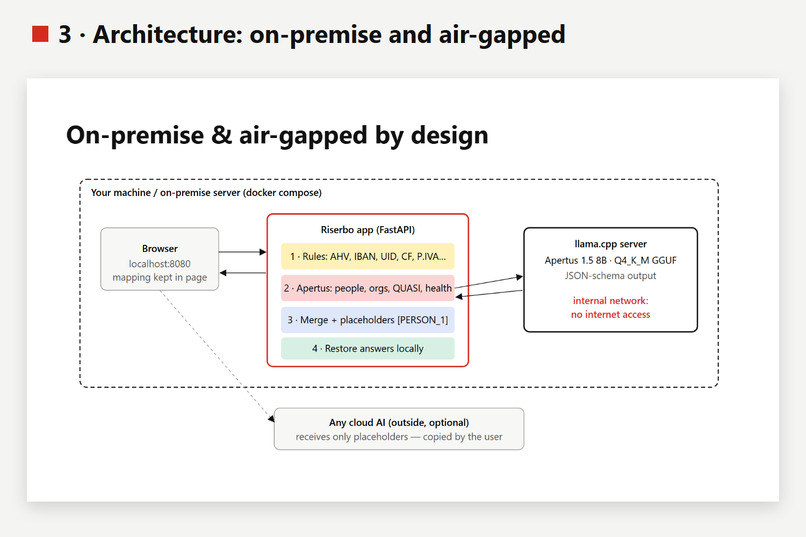Click the 'Riserbo app (FastAPI)' title

[368, 230]
